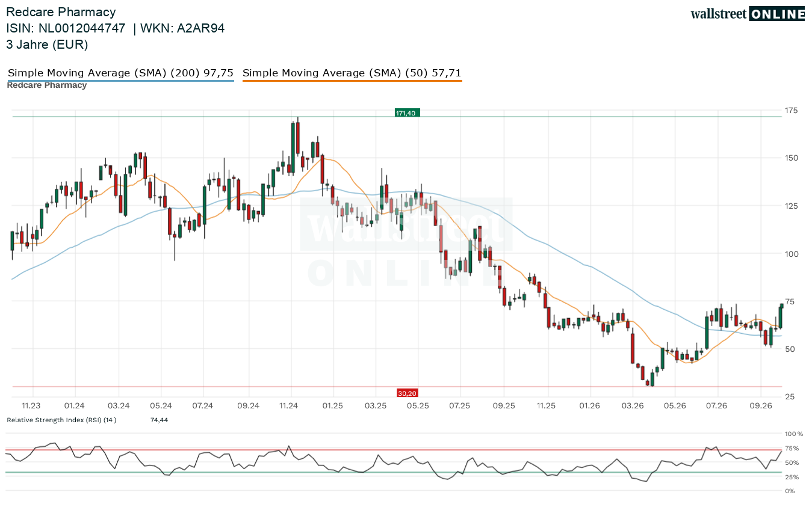812x507 pixels.
Task: Click the 05.24 date axis label
Action: coord(161,406)
